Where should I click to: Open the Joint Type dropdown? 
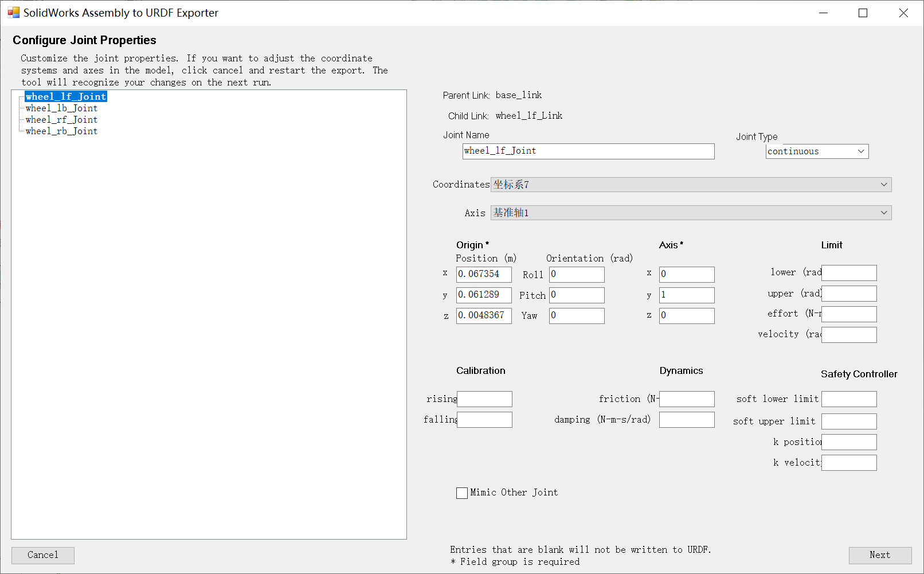point(817,151)
